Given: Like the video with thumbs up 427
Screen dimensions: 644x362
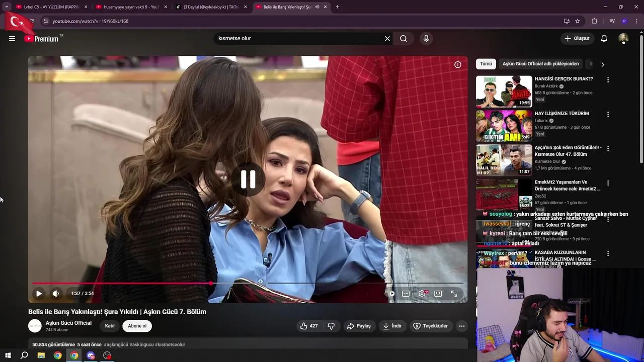Looking at the screenshot, I should [x=309, y=326].
